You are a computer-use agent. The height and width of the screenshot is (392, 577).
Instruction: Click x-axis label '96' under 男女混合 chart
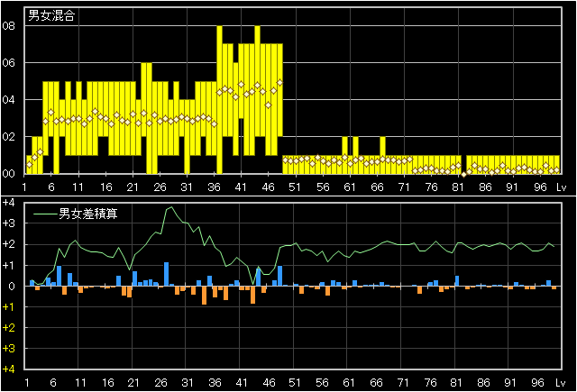pyautogui.click(x=540, y=187)
